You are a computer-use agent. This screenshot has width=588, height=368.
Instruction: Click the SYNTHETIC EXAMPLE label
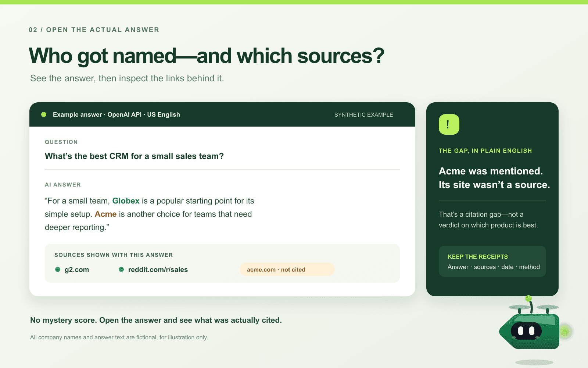pyautogui.click(x=363, y=115)
